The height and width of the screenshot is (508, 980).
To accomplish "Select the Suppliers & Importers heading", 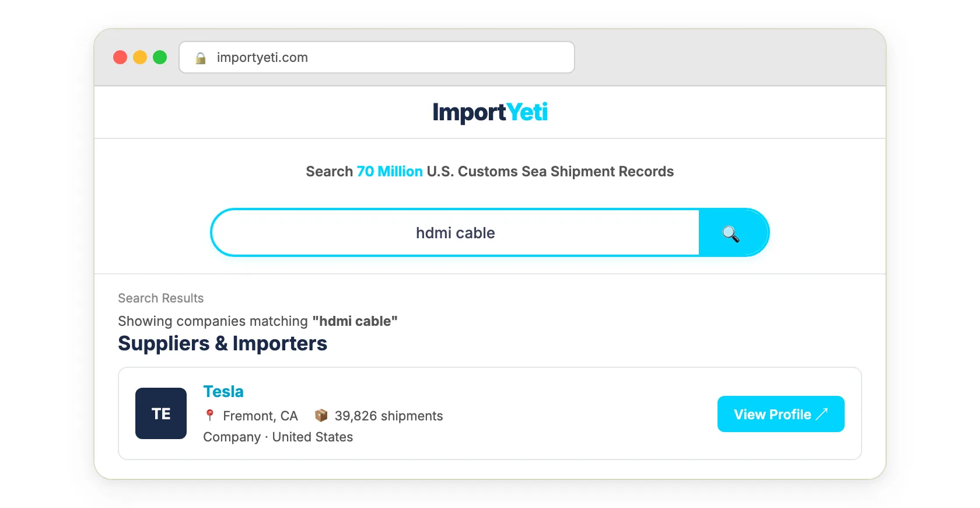I will point(222,343).
